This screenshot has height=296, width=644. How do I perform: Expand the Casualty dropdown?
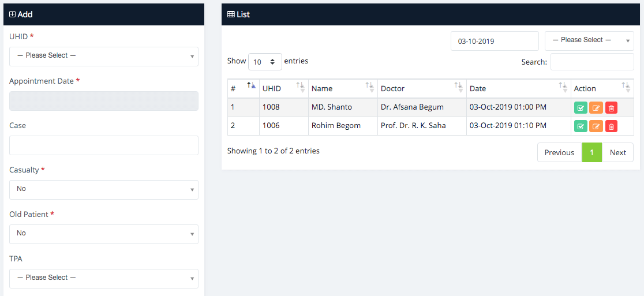104,189
